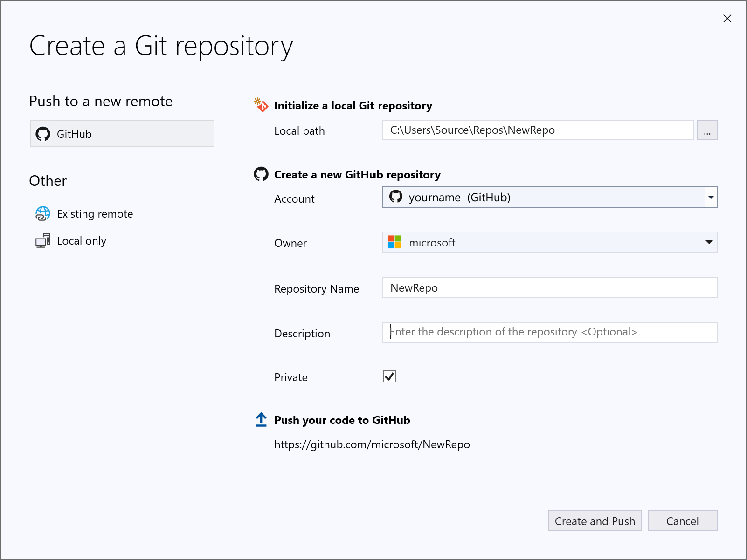The height and width of the screenshot is (560, 747).
Task: Click the GitHub icon inside the Account selector
Action: click(x=396, y=197)
